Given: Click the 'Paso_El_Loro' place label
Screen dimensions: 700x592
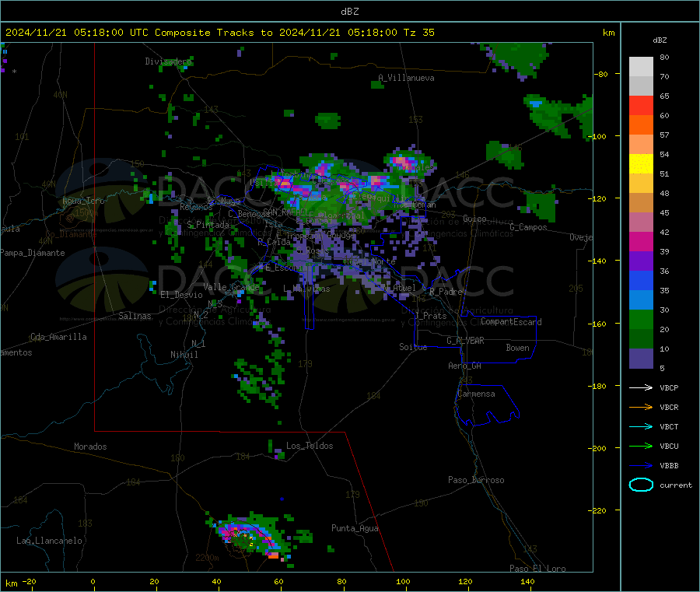Looking at the screenshot, I should tap(537, 569).
